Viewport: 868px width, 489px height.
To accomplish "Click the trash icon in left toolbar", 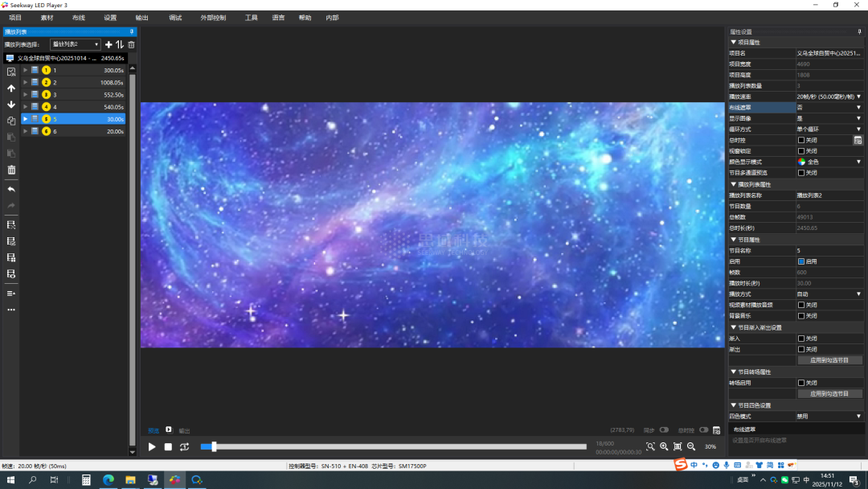I will (x=11, y=170).
